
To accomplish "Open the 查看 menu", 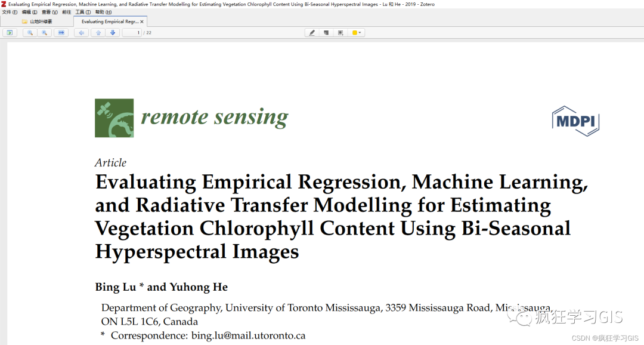I will tap(49, 12).
